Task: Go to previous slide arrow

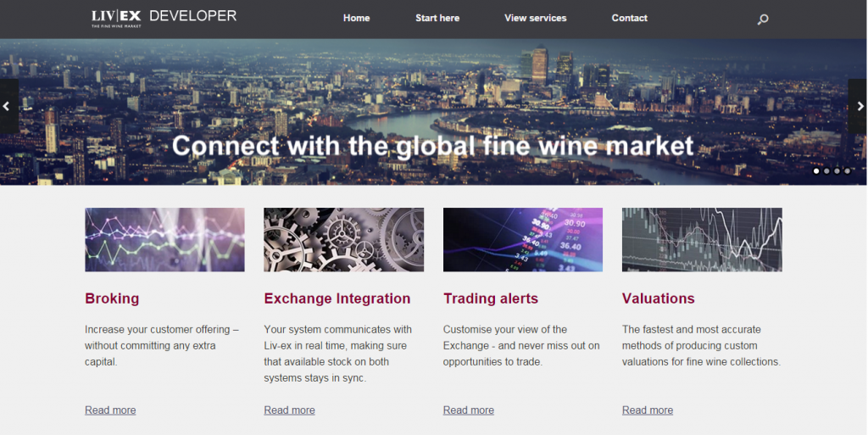Action: click(x=8, y=106)
